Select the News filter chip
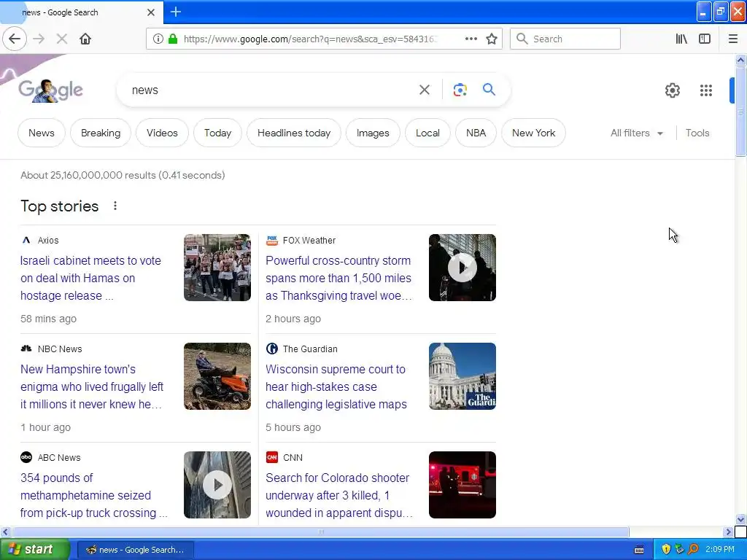The width and height of the screenshot is (747, 560). tap(42, 133)
